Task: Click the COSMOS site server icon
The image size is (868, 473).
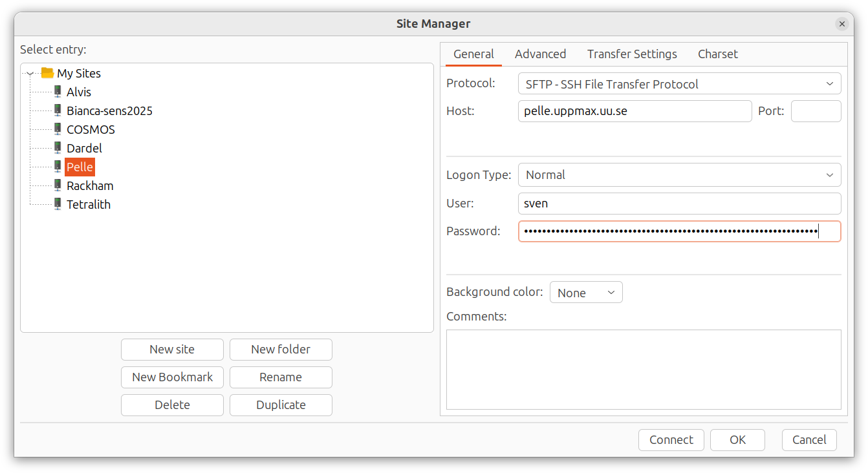Action: (x=58, y=129)
